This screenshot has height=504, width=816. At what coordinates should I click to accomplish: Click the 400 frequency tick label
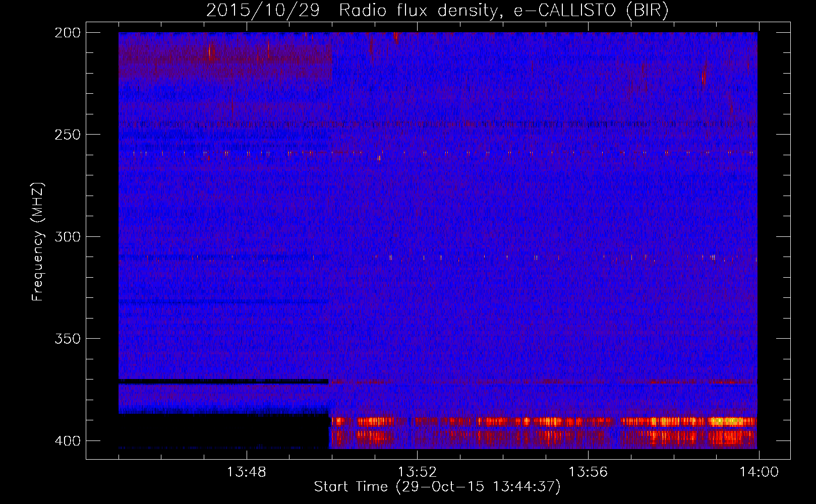(x=68, y=441)
